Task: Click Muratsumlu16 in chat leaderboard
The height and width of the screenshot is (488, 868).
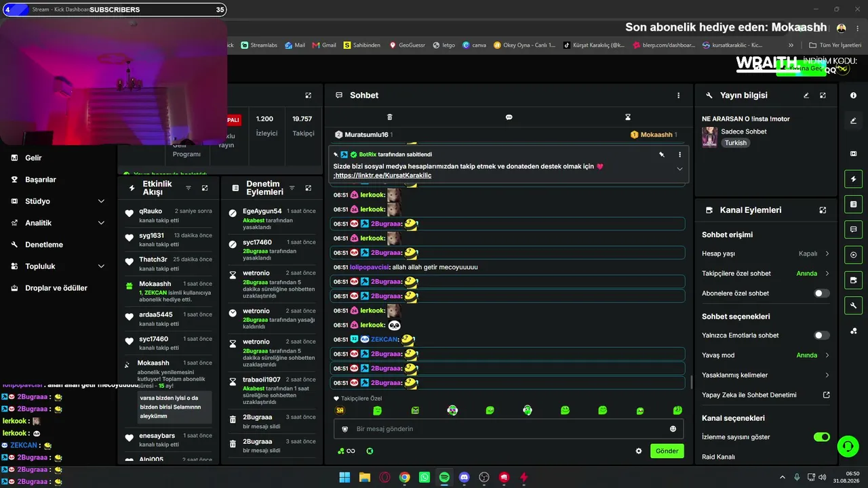Action: 366,135
